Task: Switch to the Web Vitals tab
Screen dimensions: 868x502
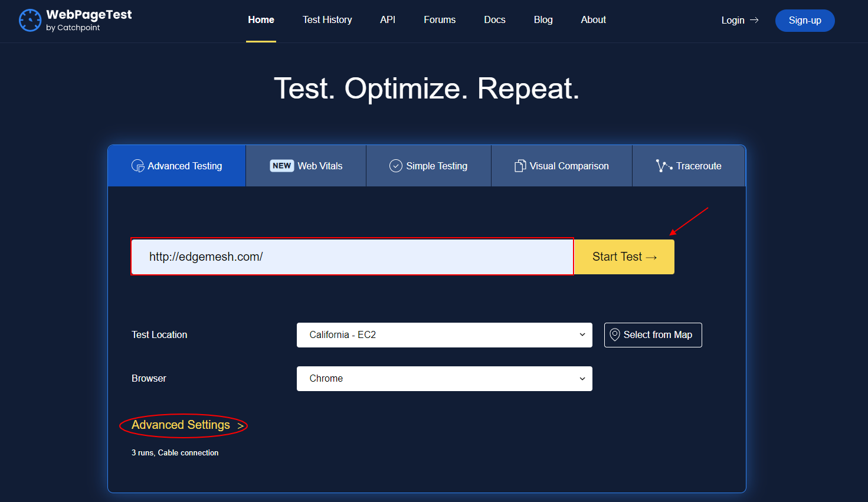Action: point(306,166)
